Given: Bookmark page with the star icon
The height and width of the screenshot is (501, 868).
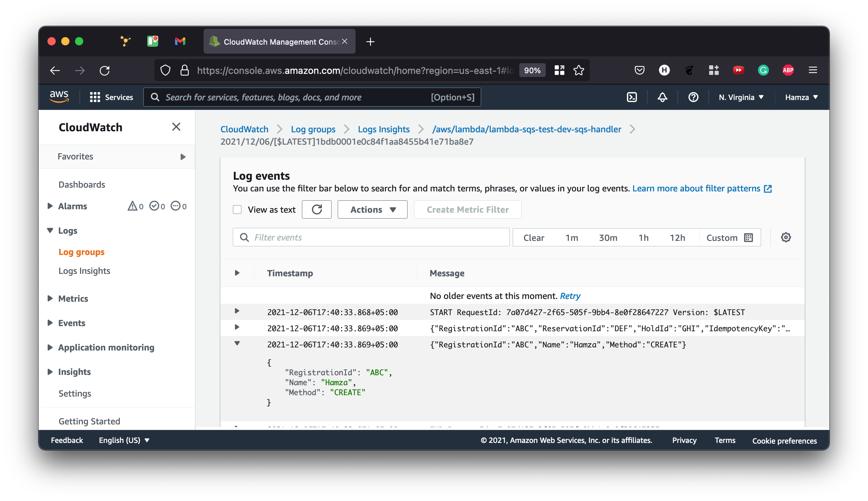Looking at the screenshot, I should pyautogui.click(x=578, y=70).
